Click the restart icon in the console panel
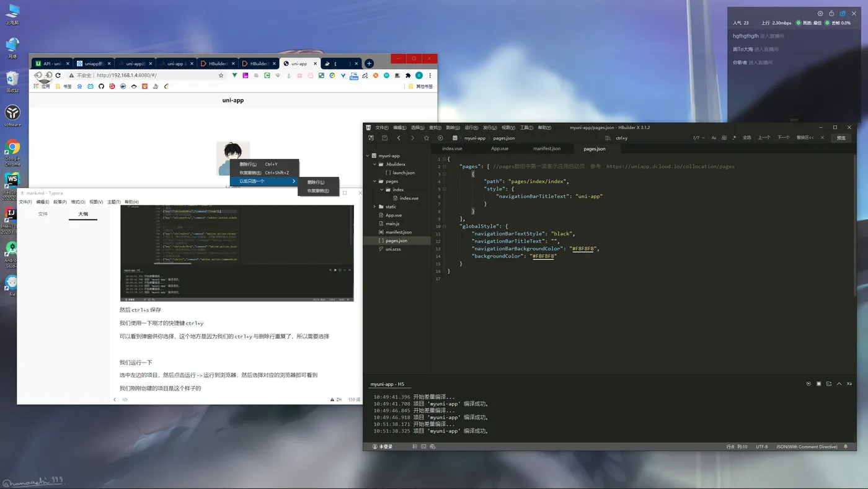 [x=808, y=384]
